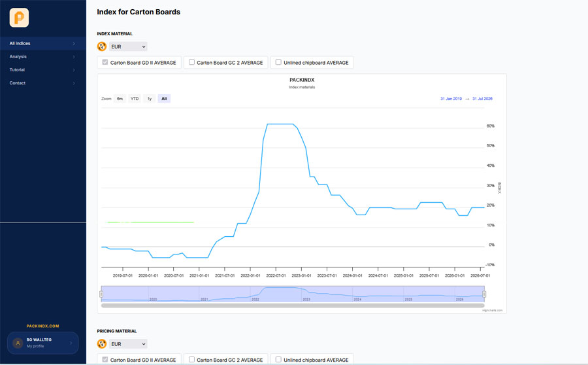Set chart zoom to YTD
Screen dimensions: 588x365
[135, 99]
